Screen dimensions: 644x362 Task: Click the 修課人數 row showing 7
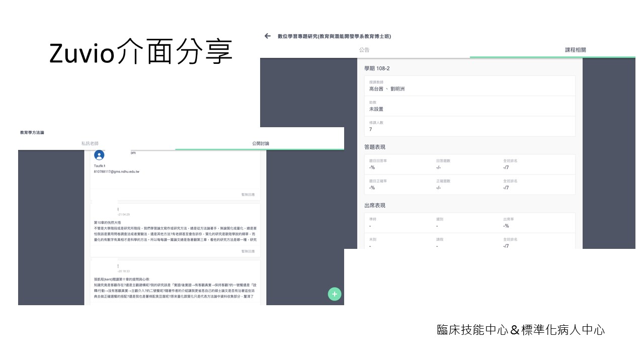click(469, 126)
